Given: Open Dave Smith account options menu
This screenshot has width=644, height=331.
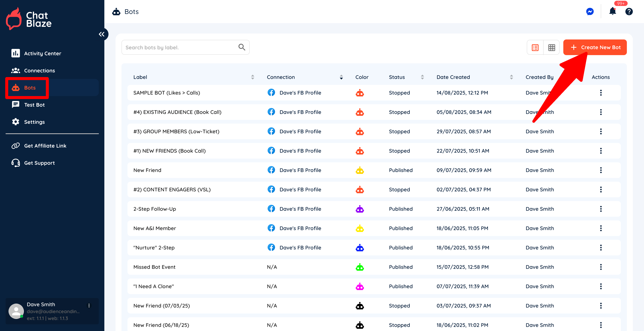Looking at the screenshot, I should click(x=89, y=305).
